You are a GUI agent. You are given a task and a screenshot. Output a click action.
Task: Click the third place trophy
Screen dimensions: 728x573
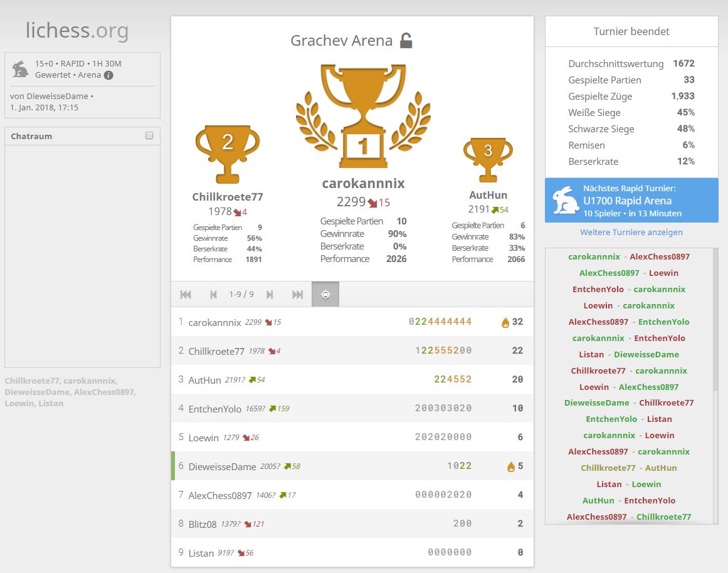[x=488, y=160]
